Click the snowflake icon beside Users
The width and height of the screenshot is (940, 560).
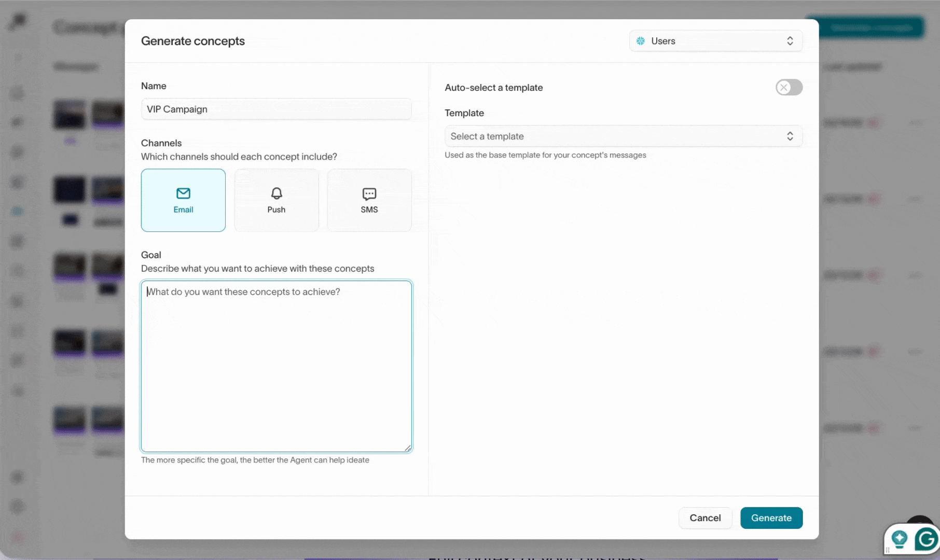(x=641, y=41)
